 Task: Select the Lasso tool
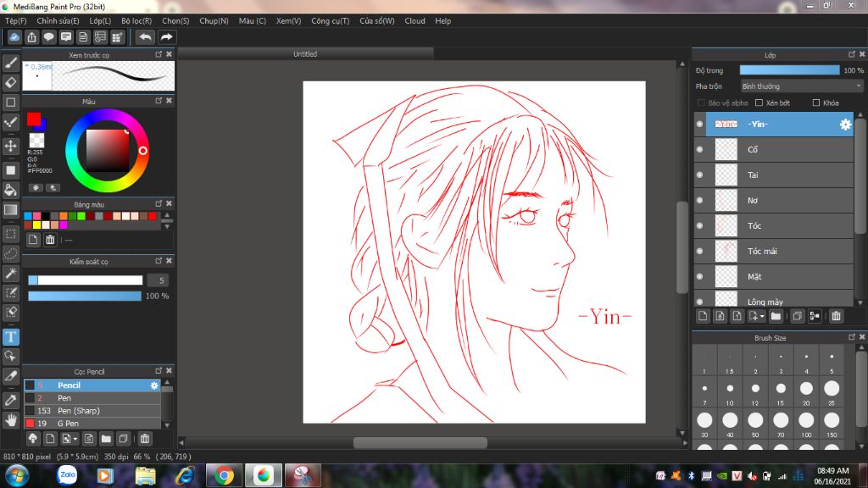[10, 254]
